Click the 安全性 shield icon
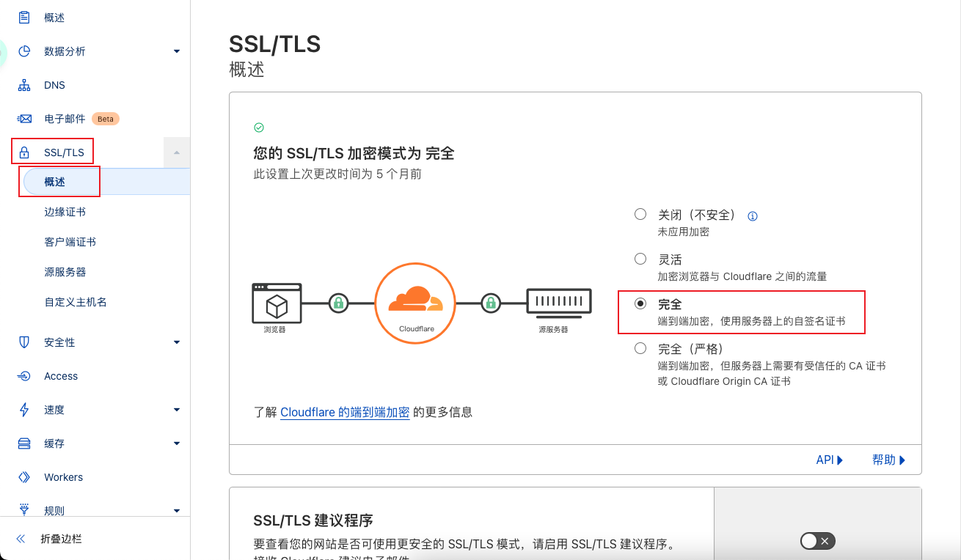This screenshot has width=961, height=560. pos(24,342)
